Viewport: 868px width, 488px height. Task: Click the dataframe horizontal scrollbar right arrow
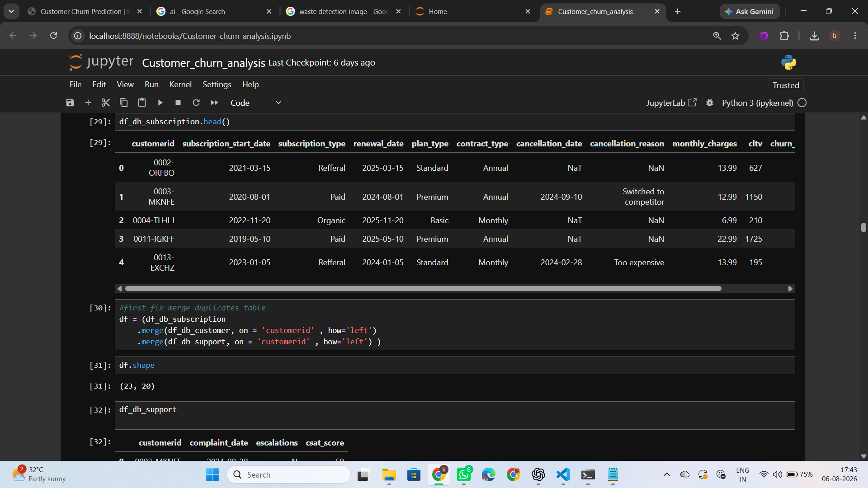tap(790, 289)
